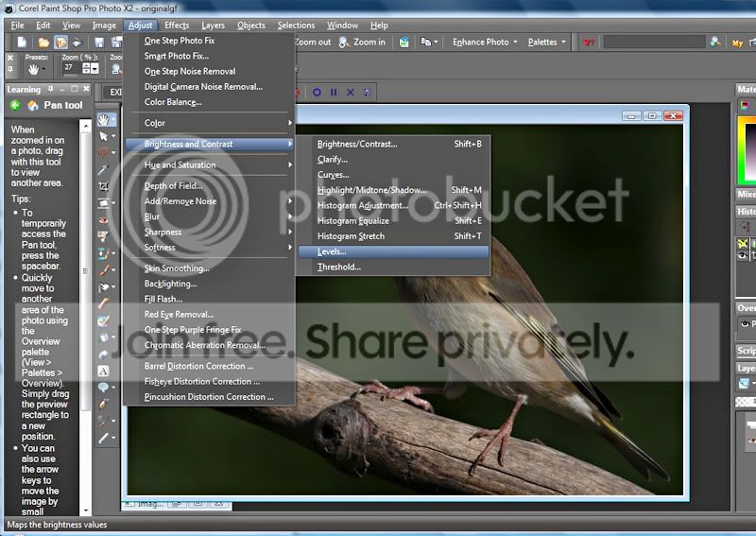Click the Save disk icon
The width and height of the screenshot is (756, 536).
tap(100, 43)
